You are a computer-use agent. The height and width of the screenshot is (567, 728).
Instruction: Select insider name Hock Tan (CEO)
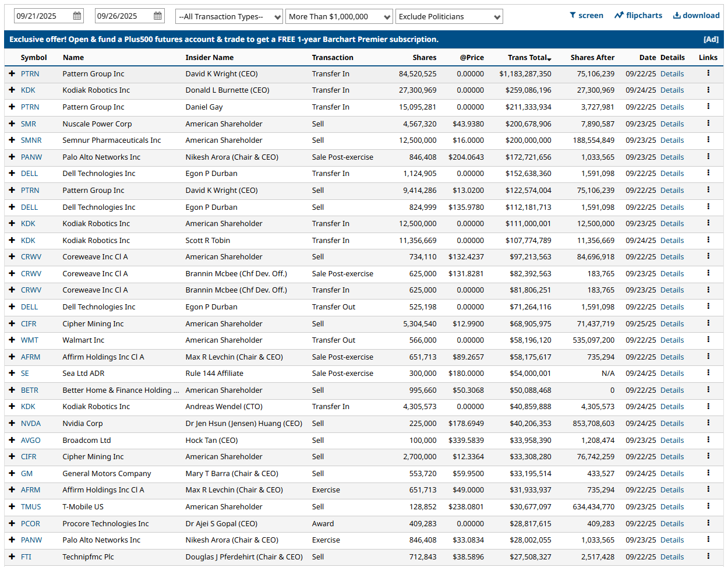pos(211,440)
